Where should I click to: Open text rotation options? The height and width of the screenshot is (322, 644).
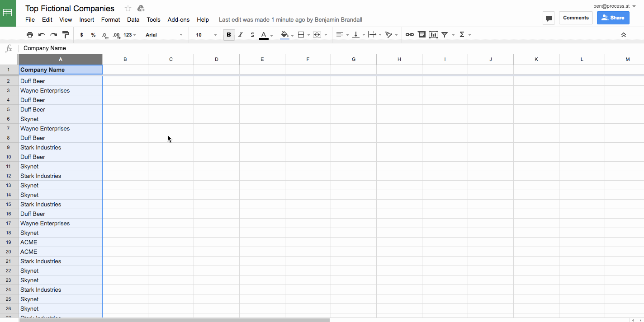(x=388, y=35)
